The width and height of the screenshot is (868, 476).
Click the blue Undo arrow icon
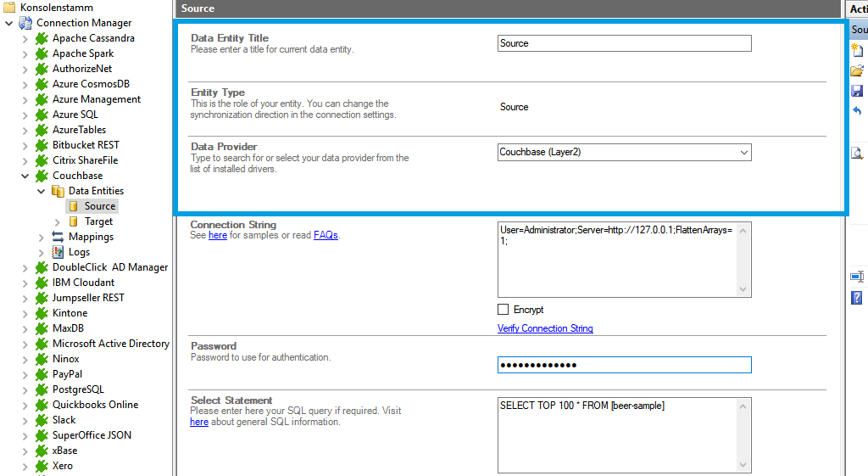(x=857, y=111)
